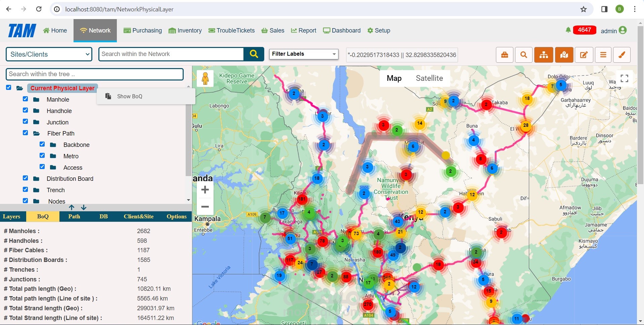644x325 pixels.
Task: Open the edit tool with the pencil icon
Action: [584, 55]
